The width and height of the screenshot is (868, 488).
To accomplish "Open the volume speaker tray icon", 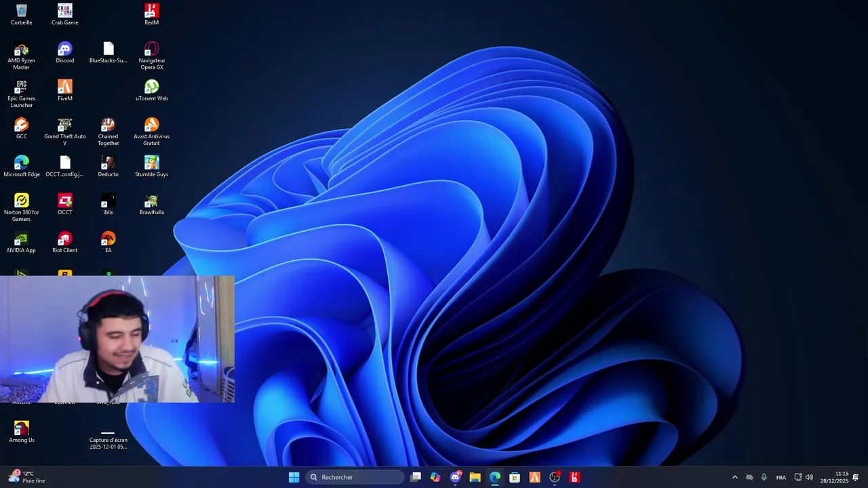I will pos(809,477).
